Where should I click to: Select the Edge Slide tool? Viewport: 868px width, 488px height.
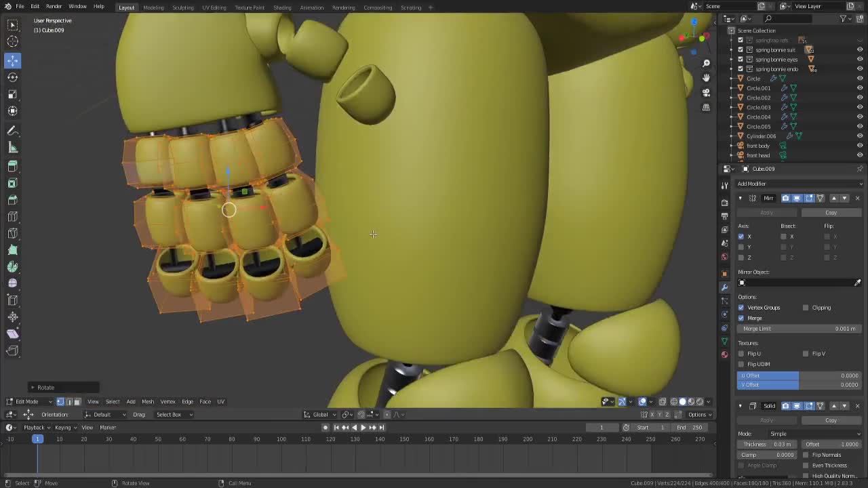tap(12, 300)
